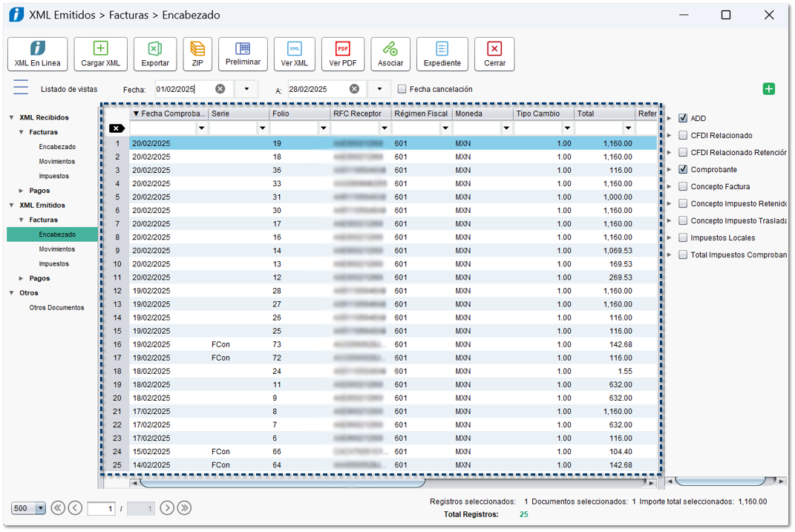Click the green add column button
Screen dimensions: 795x532
coord(769,89)
